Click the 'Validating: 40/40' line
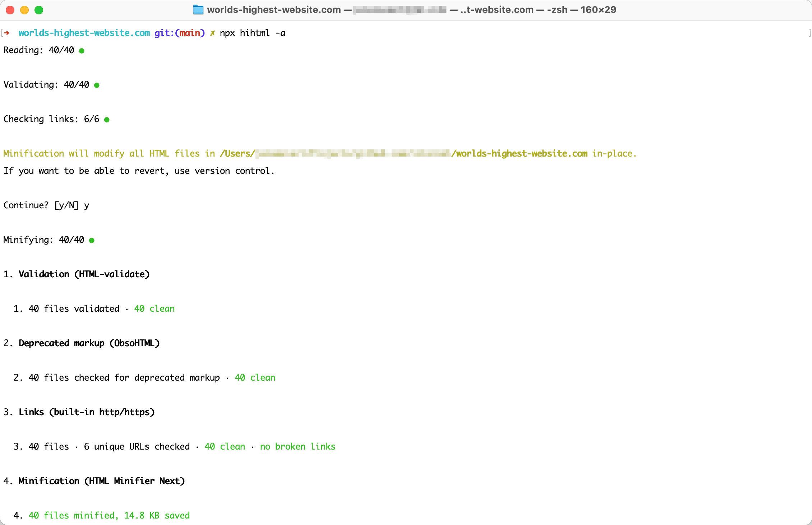Screen dimensions: 812x525 [x=46, y=85]
